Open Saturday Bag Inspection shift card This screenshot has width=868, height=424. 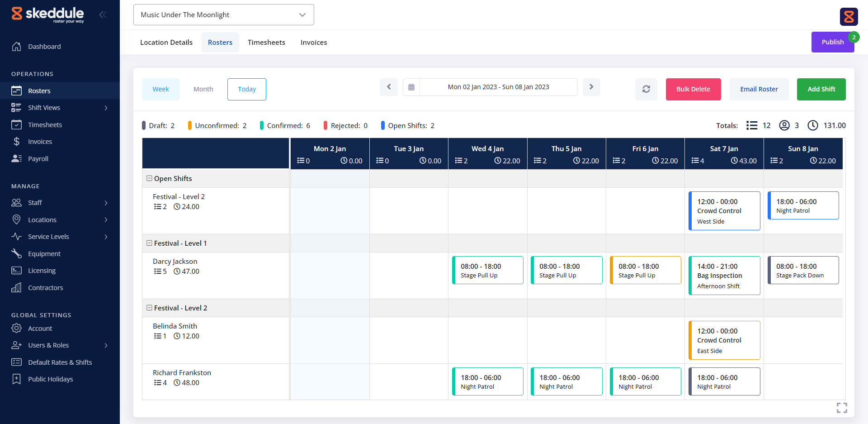point(724,276)
